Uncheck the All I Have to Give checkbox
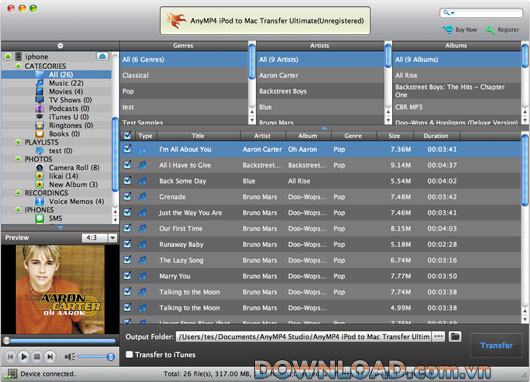The height and width of the screenshot is (382, 530). [x=127, y=165]
